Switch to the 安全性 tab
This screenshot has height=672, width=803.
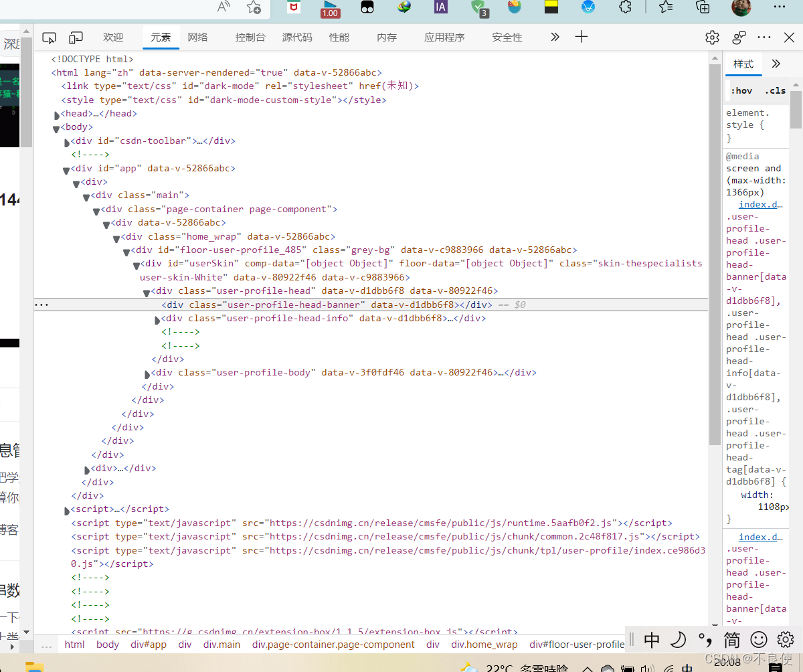point(507,37)
